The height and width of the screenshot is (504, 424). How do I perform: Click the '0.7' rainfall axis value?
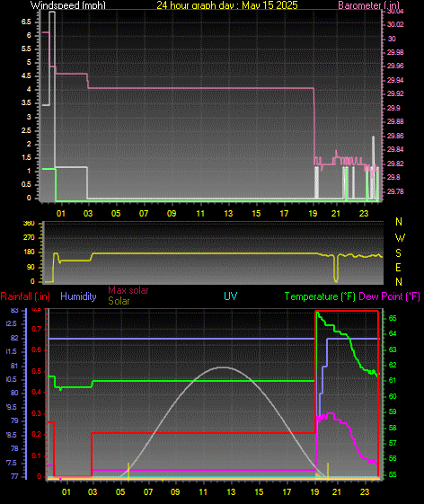36,329
